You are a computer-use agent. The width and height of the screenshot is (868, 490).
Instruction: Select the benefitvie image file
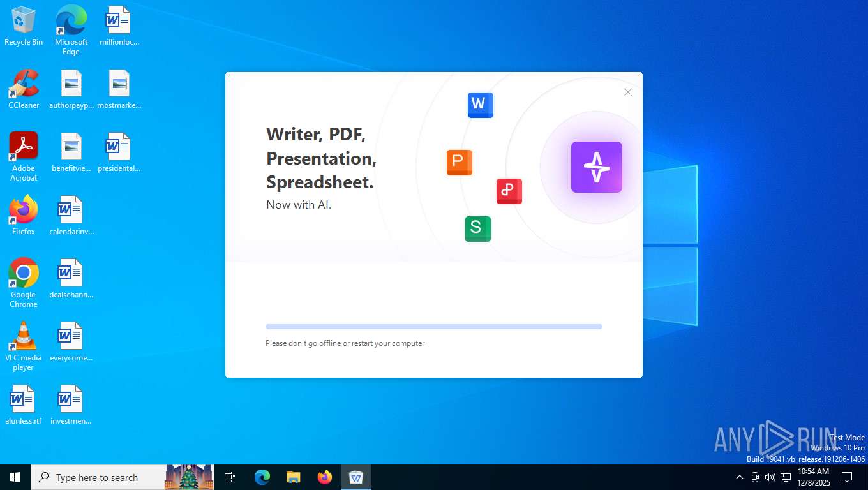click(x=71, y=152)
